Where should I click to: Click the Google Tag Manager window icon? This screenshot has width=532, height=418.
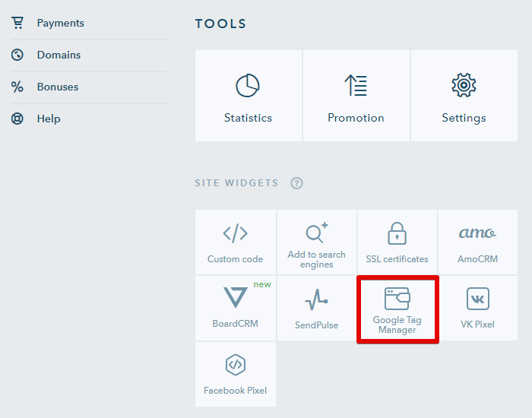click(397, 299)
